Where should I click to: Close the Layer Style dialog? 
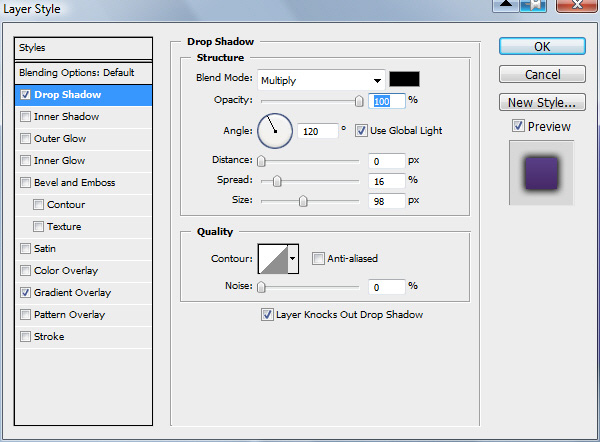576,5
